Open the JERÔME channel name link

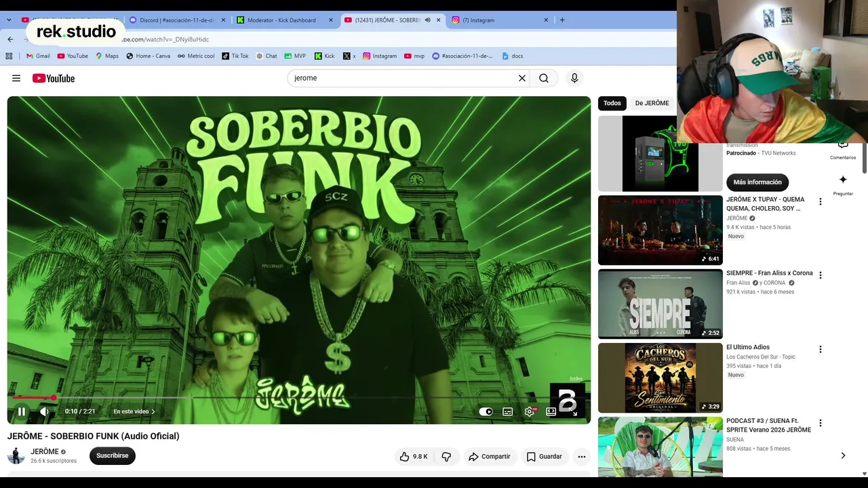[x=45, y=451]
